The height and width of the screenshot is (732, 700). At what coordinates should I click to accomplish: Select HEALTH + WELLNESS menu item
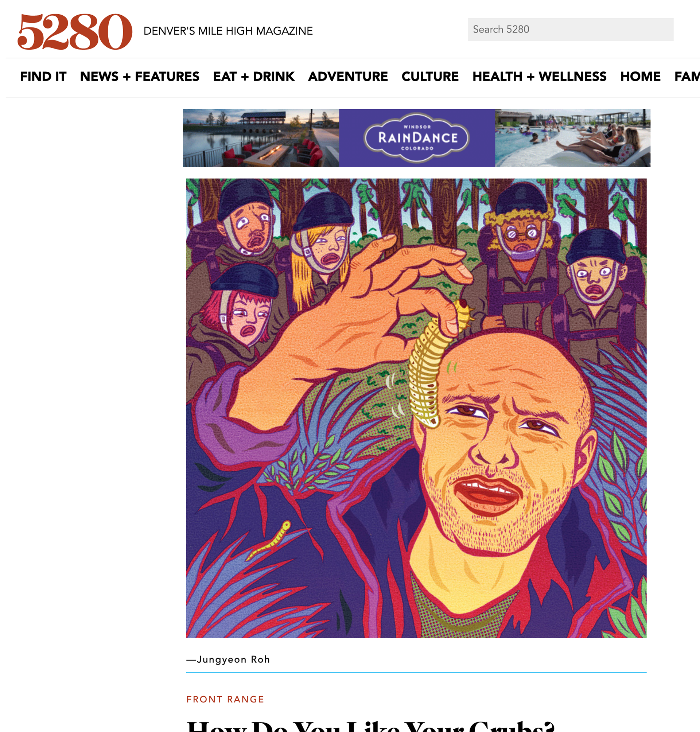(539, 77)
